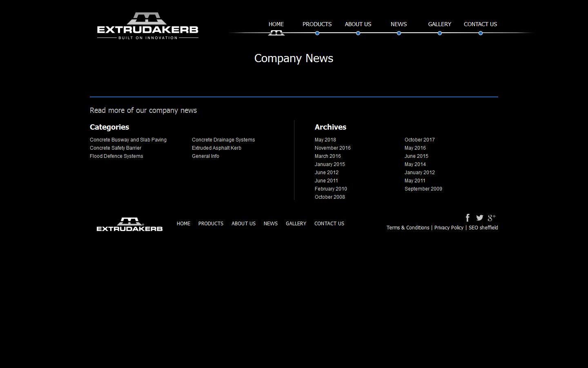Viewport: 588px width, 368px height.
Task: View the May 2018 archive
Action: point(325,140)
